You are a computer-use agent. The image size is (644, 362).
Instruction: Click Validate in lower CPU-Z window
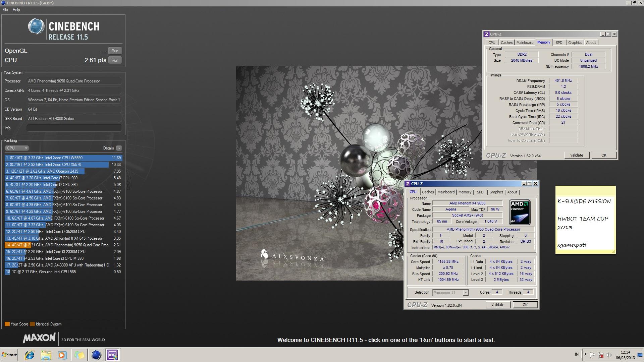pos(498,305)
